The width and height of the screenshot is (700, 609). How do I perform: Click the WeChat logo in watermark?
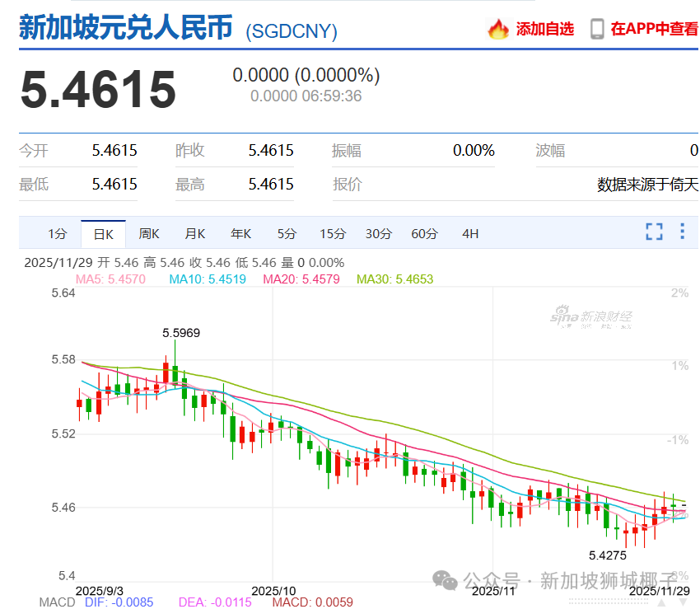(446, 581)
